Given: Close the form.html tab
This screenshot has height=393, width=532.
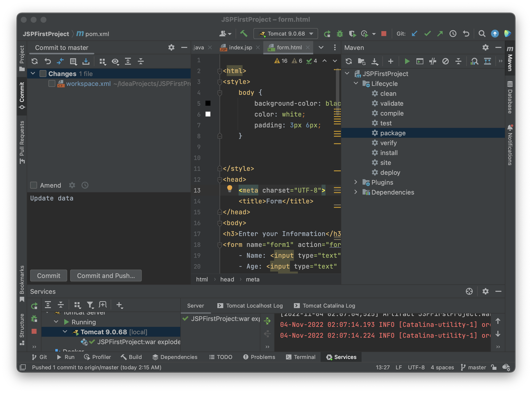Looking at the screenshot, I should [308, 47].
